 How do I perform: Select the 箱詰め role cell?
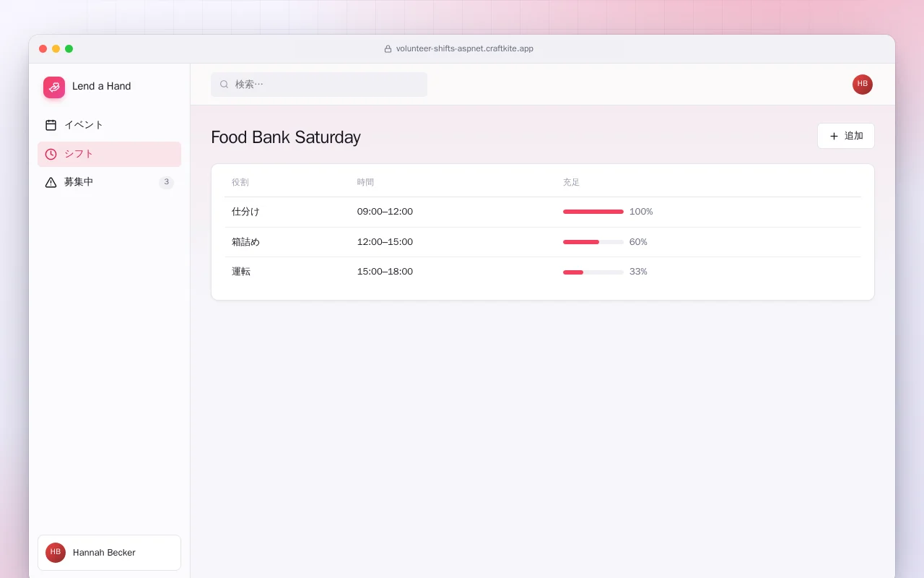click(x=245, y=242)
